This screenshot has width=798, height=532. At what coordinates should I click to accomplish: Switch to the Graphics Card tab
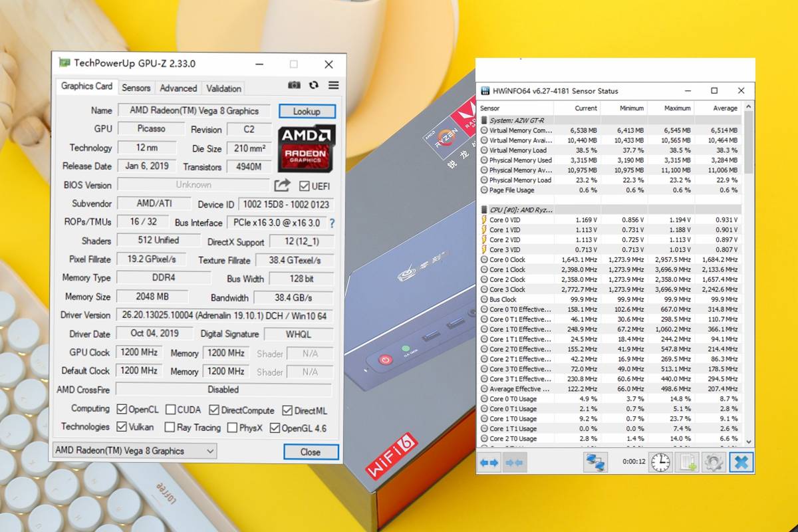click(86, 86)
